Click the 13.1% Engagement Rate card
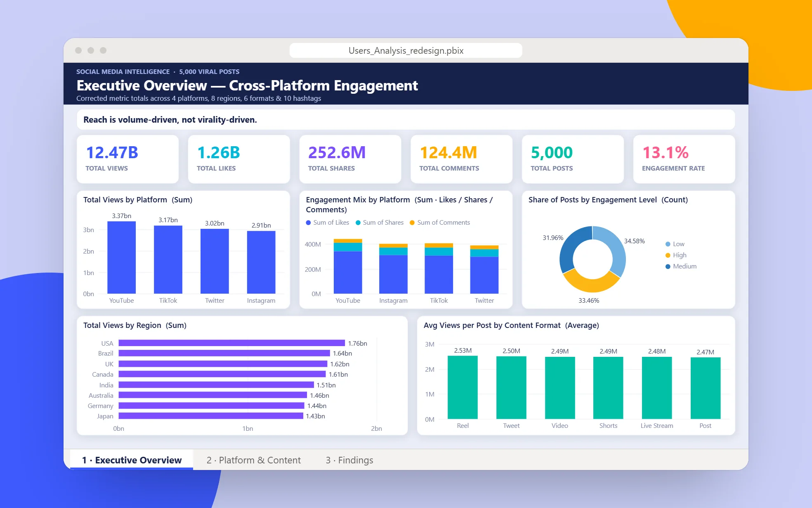This screenshot has width=812, height=508. point(684,159)
